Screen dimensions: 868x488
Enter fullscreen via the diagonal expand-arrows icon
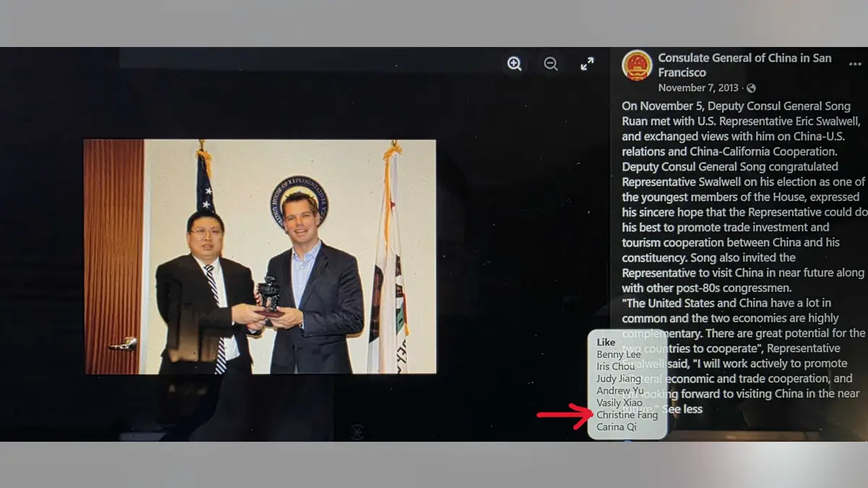pos(587,64)
